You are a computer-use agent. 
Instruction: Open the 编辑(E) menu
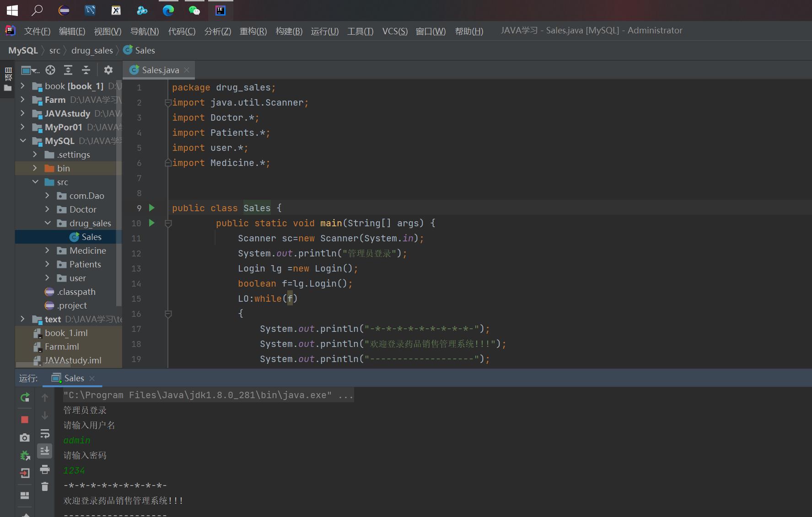72,31
